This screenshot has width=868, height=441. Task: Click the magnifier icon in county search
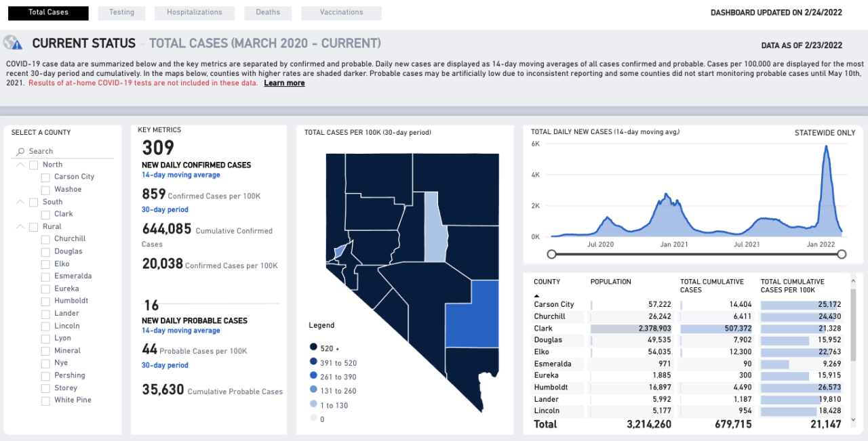[21, 151]
